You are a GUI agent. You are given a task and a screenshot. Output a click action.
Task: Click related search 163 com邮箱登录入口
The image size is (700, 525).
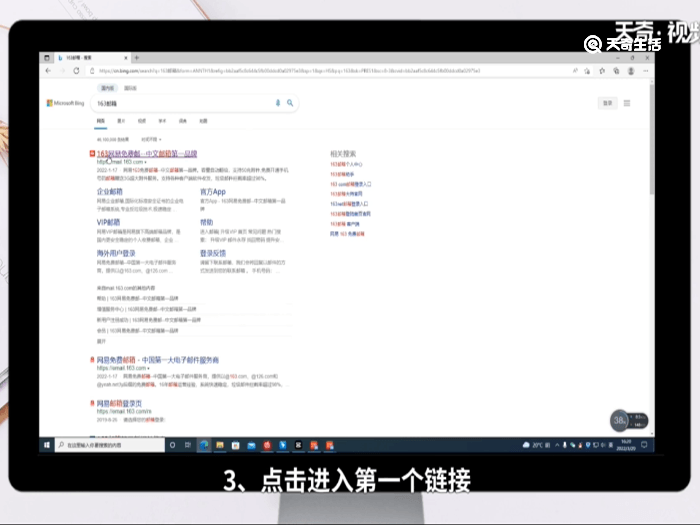(x=351, y=184)
